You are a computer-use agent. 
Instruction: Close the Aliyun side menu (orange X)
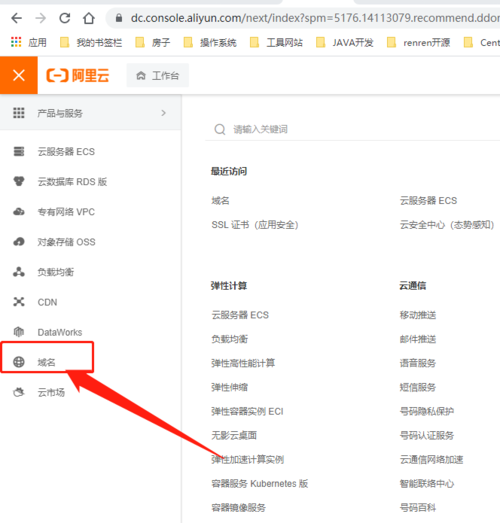tap(19, 75)
